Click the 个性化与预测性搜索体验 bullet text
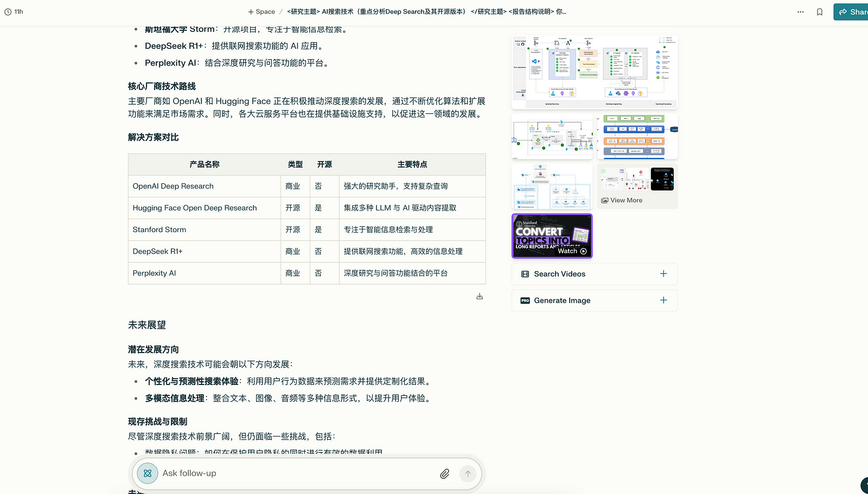This screenshot has width=868, height=494. (192, 381)
